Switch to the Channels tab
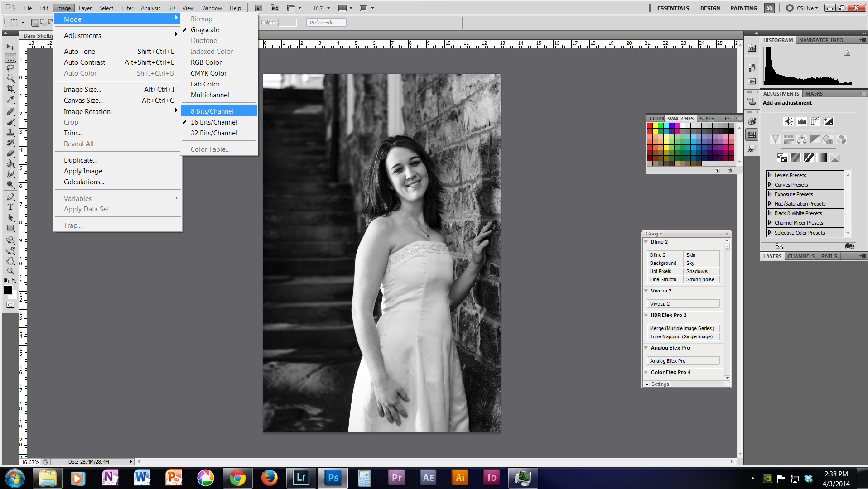 click(801, 256)
